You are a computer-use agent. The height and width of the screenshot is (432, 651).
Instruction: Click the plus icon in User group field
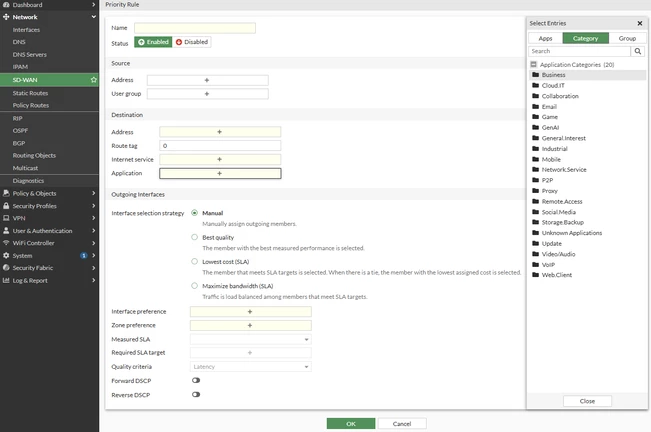[207, 94]
